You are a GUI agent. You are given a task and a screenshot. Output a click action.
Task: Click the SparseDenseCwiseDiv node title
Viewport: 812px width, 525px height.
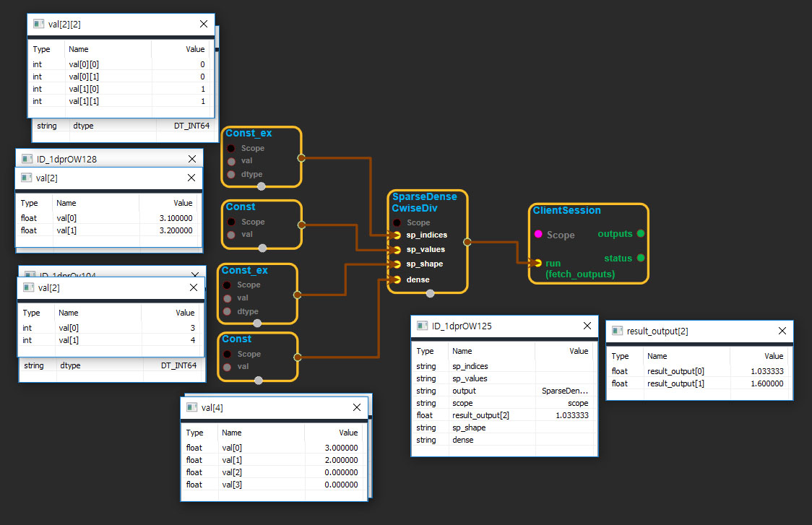419,202
